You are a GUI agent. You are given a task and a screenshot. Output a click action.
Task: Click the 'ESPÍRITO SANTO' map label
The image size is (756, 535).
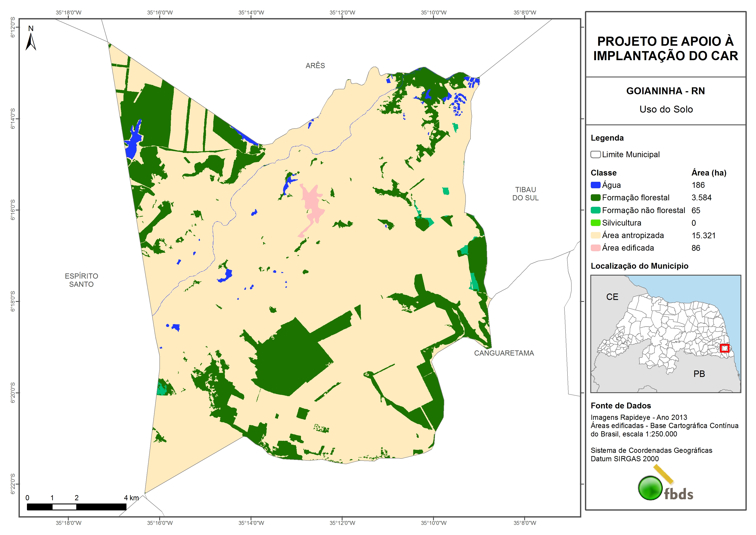(81, 280)
